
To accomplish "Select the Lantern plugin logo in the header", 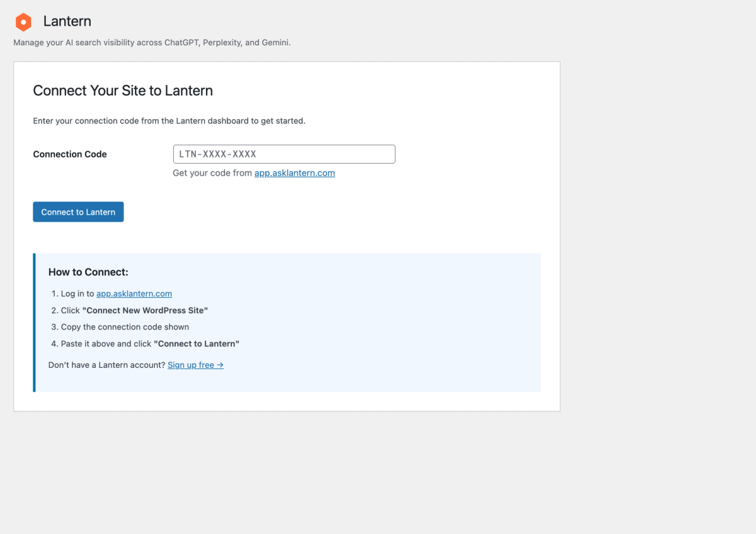I will (x=23, y=21).
